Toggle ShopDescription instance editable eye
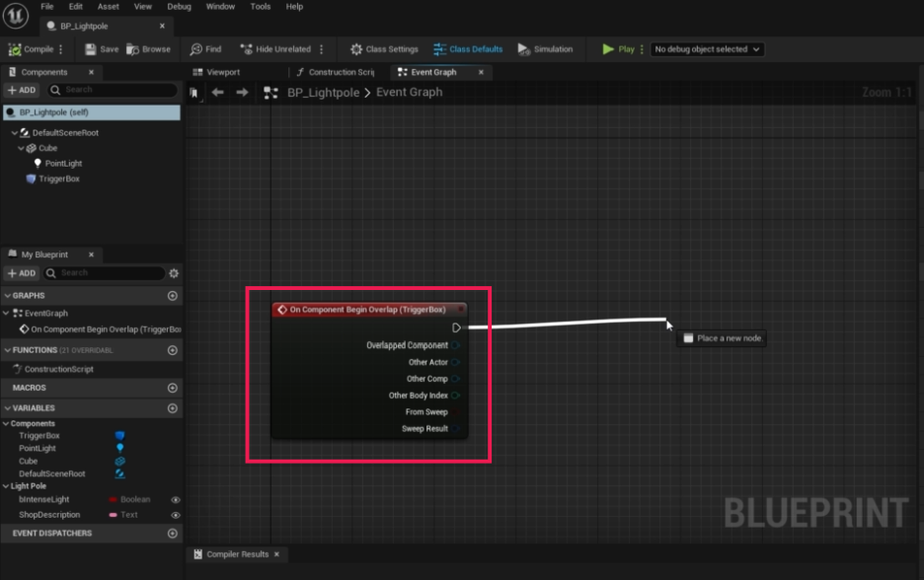This screenshot has width=924, height=580. point(176,515)
